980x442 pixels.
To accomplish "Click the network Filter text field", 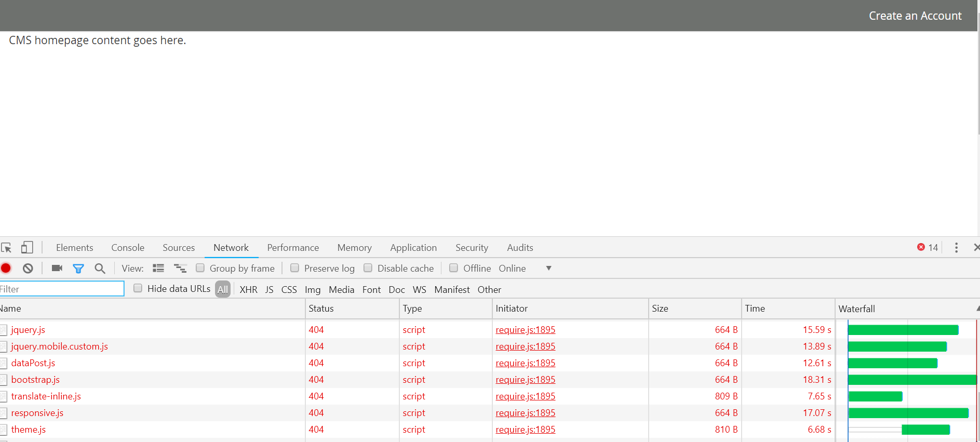I will point(62,289).
